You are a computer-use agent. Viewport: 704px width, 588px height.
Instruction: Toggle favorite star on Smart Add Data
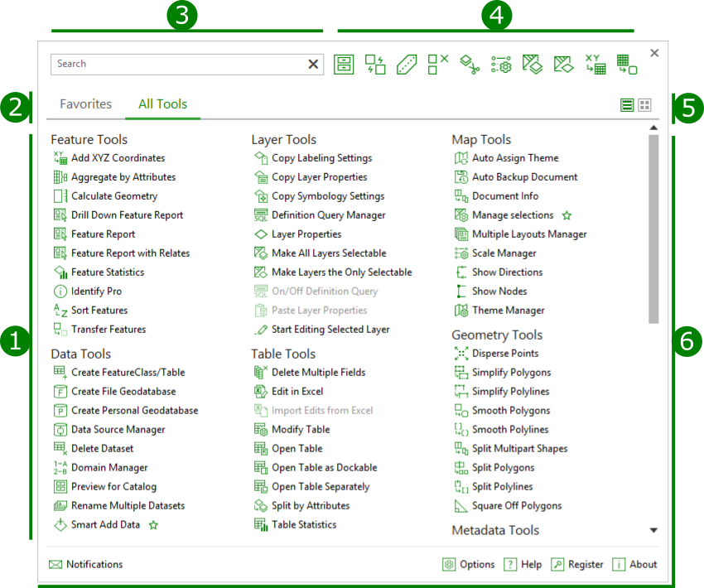(x=153, y=525)
